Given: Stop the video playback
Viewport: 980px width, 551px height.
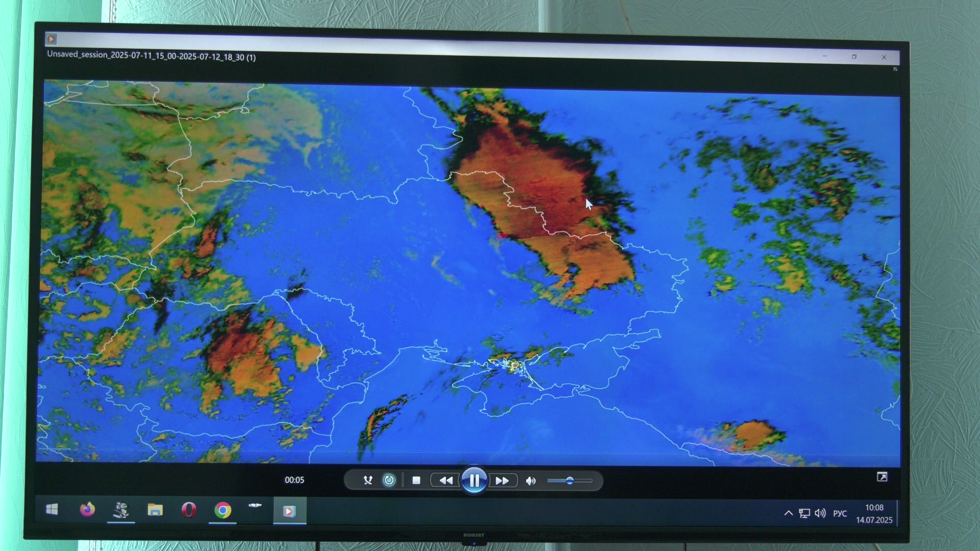Looking at the screenshot, I should coord(416,480).
